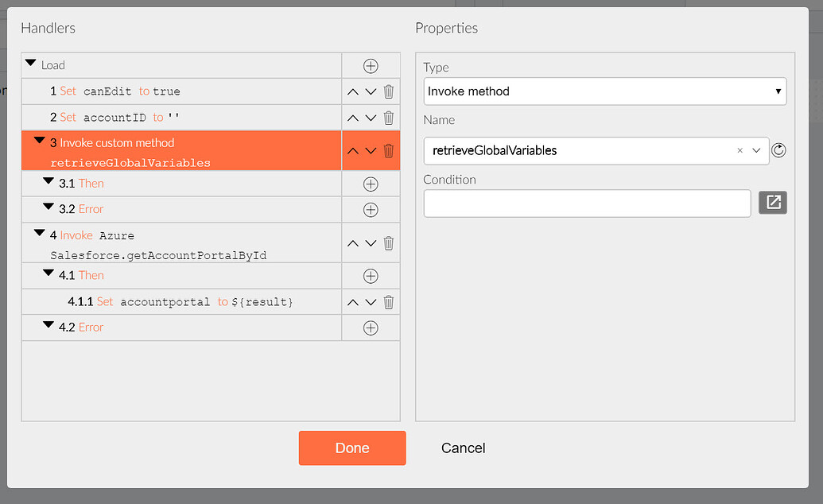Image resolution: width=823 pixels, height=504 pixels.
Task: Move the "Set accountID" action up
Action: click(352, 117)
